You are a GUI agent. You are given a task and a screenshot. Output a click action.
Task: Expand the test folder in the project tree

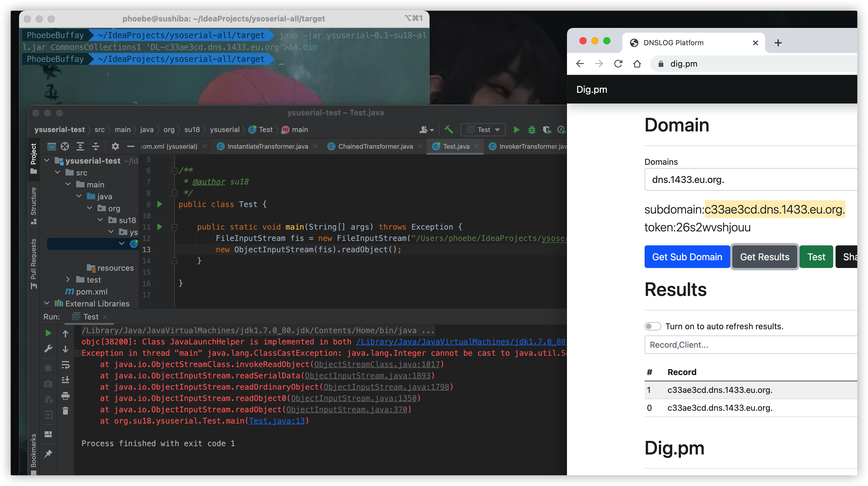68,279
